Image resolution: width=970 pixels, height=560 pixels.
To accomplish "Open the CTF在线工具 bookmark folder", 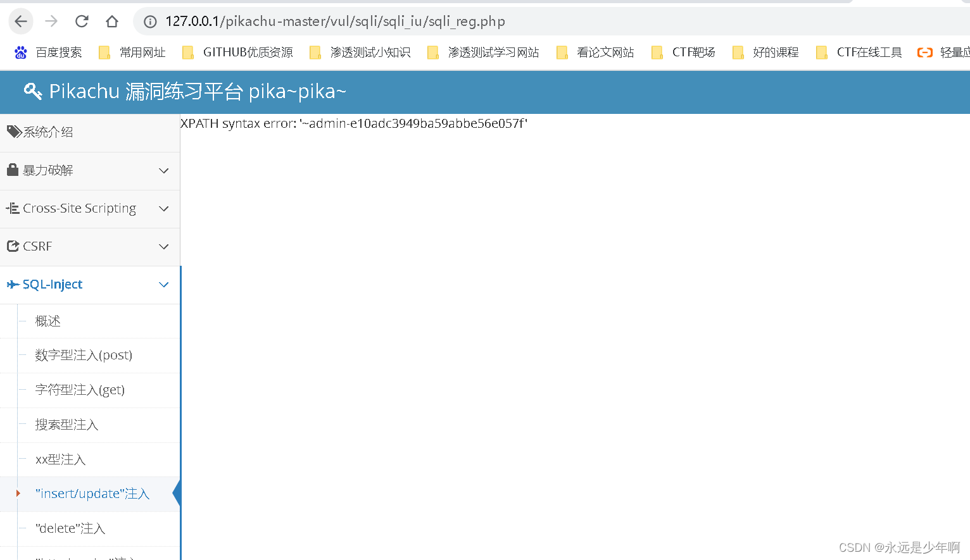I will pos(859,53).
